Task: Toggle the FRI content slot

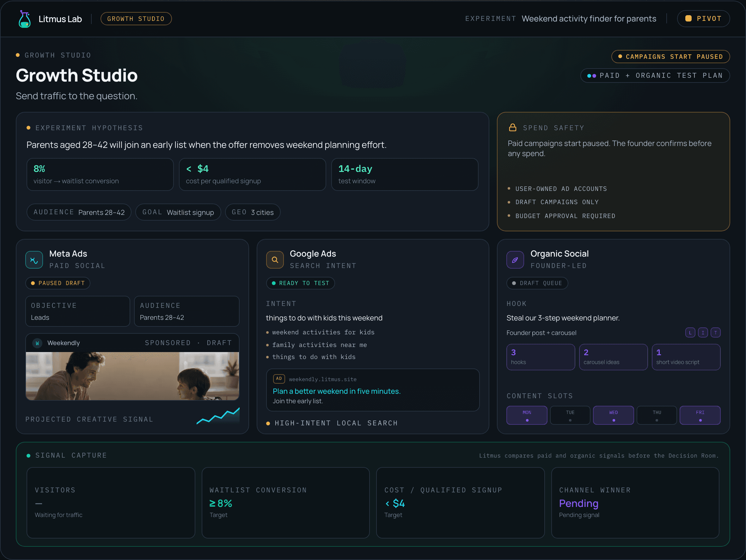Action: (x=700, y=415)
